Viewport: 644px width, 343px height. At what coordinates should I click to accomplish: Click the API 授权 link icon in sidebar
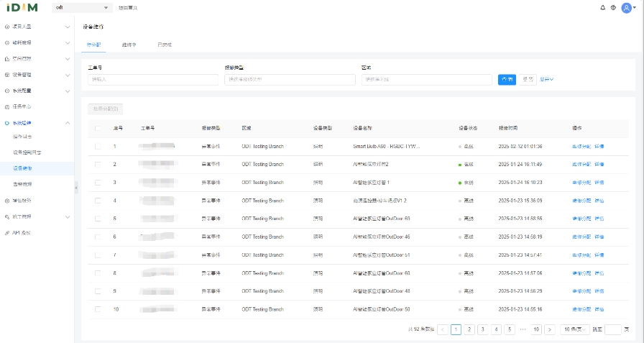7,233
